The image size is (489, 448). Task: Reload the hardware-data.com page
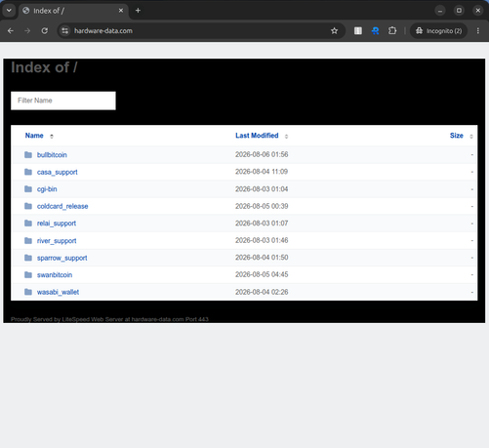pos(45,31)
